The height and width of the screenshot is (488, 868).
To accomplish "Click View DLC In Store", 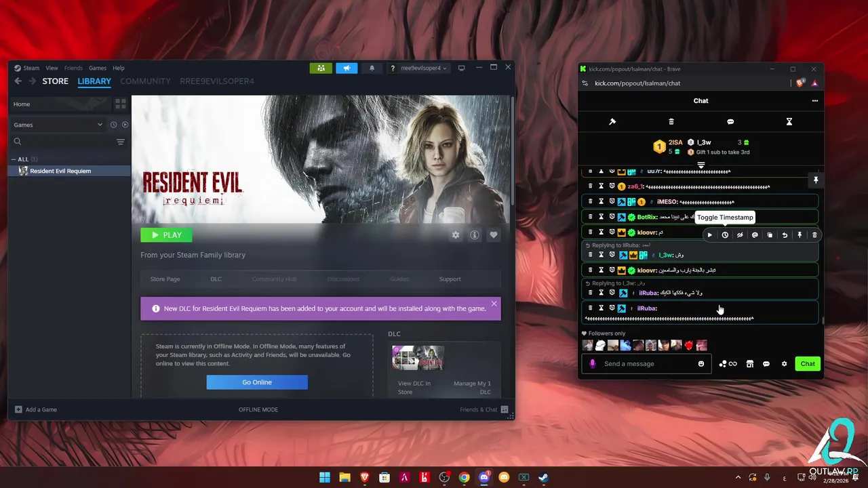I will (x=414, y=388).
